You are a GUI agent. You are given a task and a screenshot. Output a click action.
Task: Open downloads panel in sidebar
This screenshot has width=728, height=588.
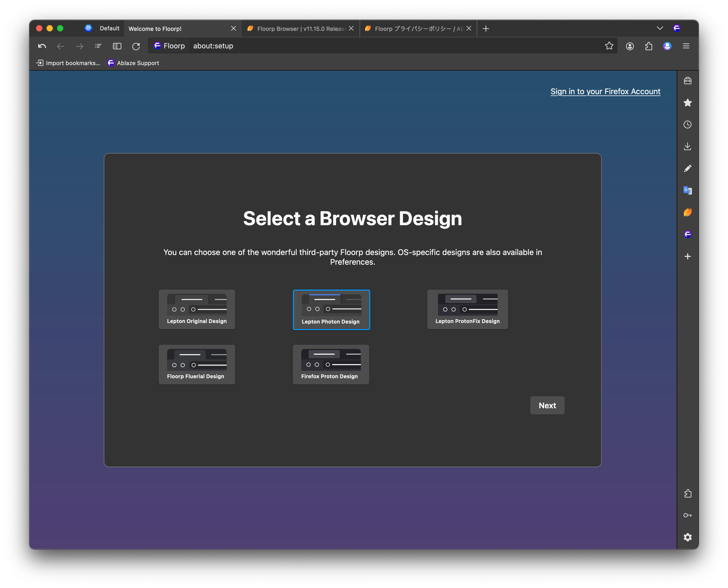click(x=688, y=146)
